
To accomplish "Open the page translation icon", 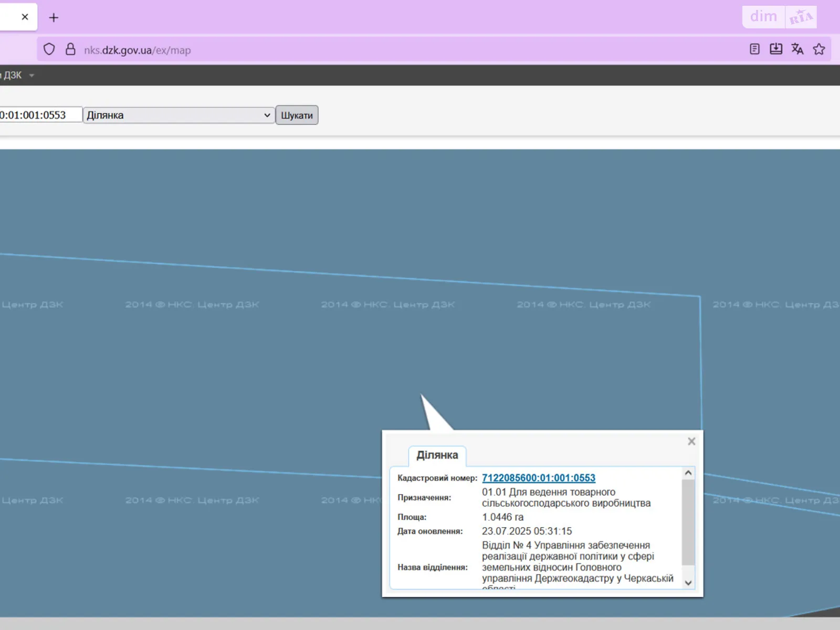I will (x=797, y=49).
